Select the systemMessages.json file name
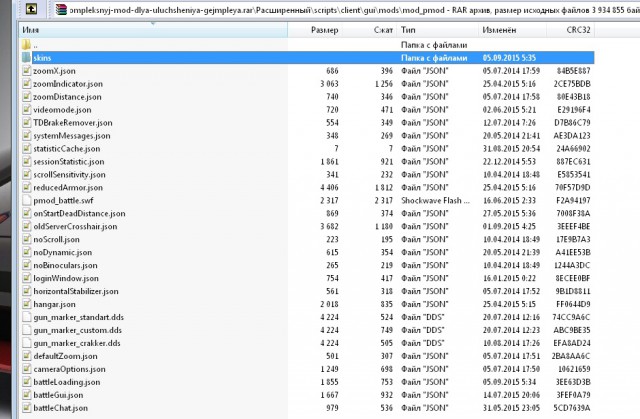Image resolution: width=640 pixels, height=419 pixels. (72, 136)
